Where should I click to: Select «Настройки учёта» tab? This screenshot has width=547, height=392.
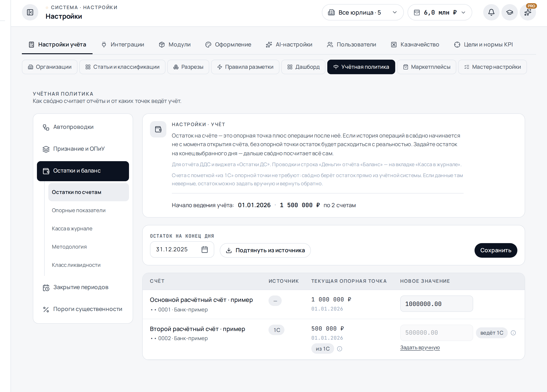[x=57, y=45]
